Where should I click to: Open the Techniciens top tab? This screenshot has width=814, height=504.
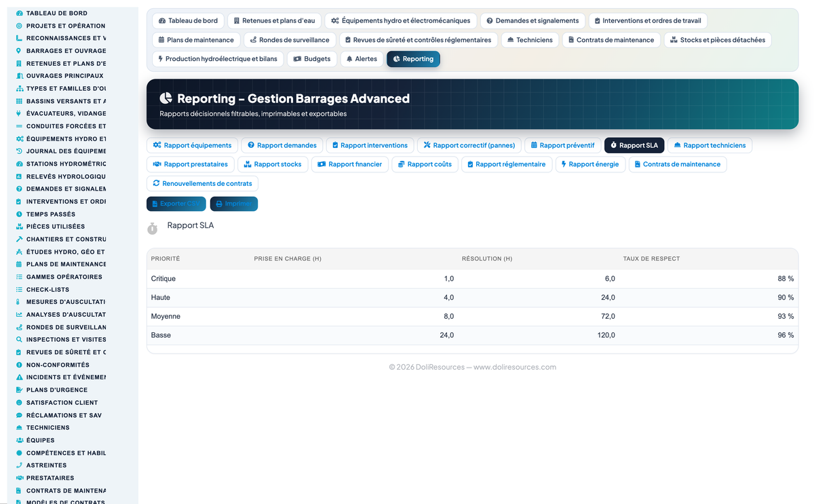tap(530, 40)
